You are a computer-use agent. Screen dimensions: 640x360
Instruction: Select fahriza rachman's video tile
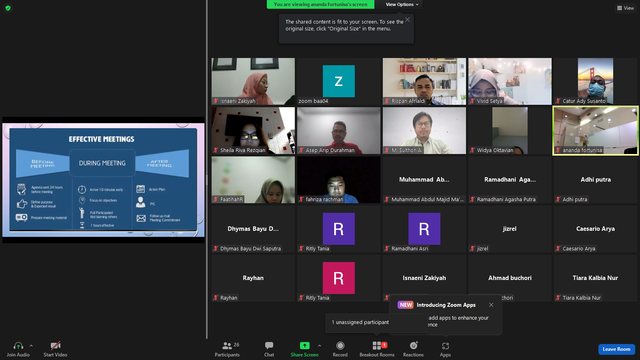tap(338, 180)
